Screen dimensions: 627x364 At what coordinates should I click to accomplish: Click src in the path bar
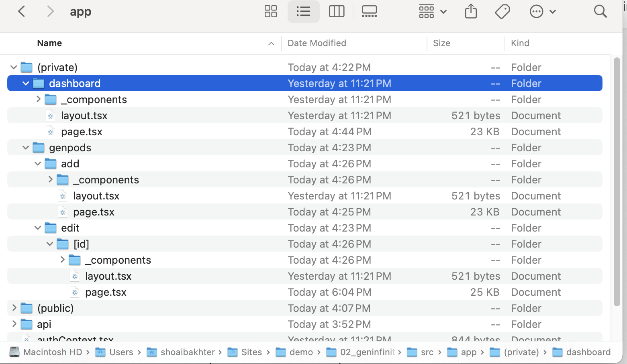pyautogui.click(x=427, y=352)
